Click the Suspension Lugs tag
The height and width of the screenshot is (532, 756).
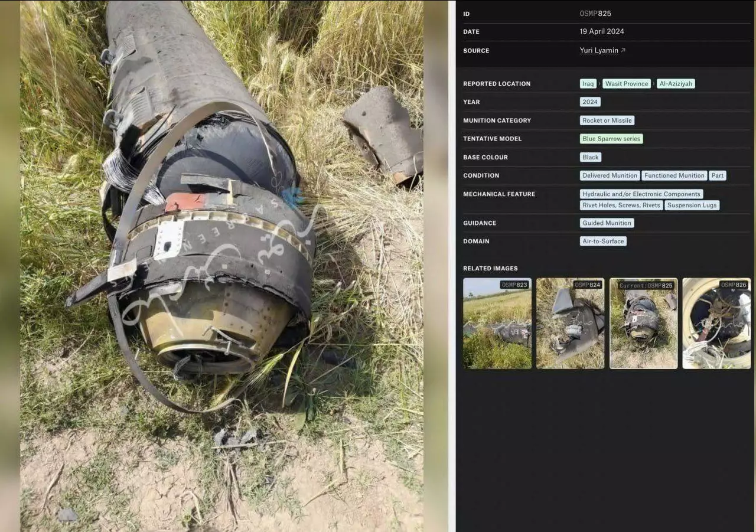(x=692, y=205)
